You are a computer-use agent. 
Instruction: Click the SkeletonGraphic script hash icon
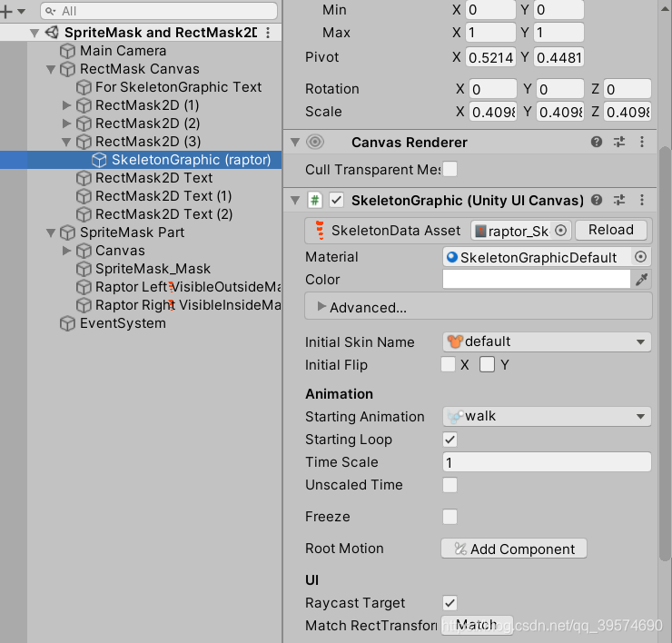pos(315,200)
